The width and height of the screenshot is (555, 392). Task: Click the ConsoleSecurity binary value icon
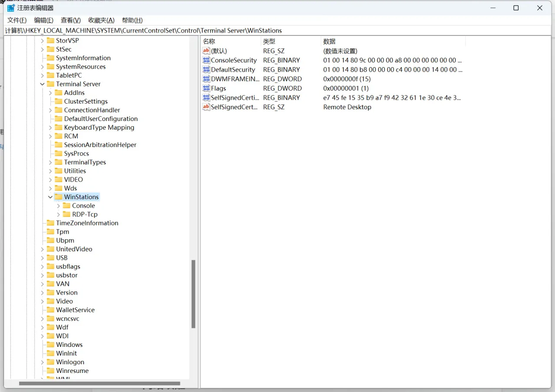206,60
